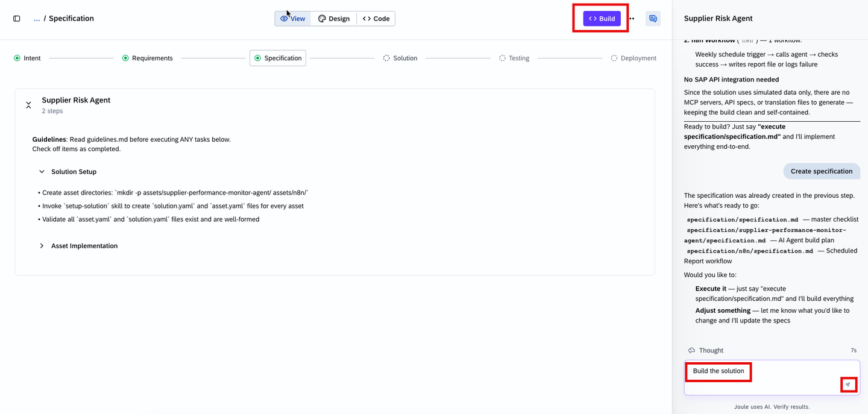This screenshot has width=868, height=414.
Task: Collapse the Supplier Risk Agent card
Action: point(28,105)
